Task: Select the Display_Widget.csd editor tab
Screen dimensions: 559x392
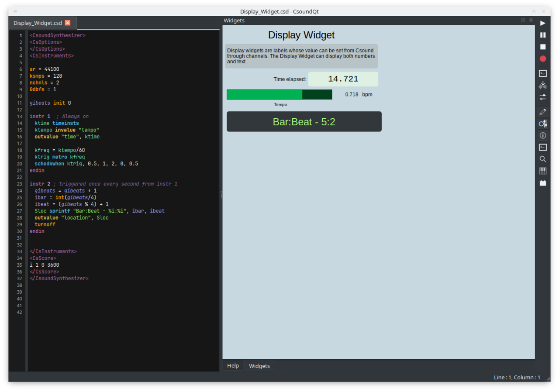Action: point(42,23)
